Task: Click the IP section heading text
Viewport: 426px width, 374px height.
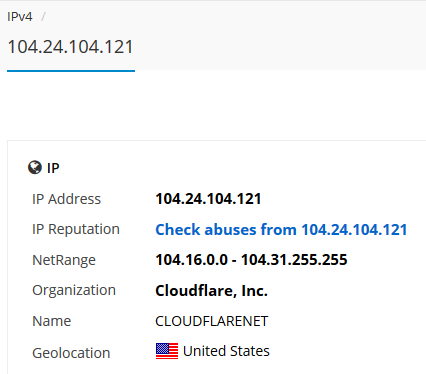Action: click(x=53, y=168)
